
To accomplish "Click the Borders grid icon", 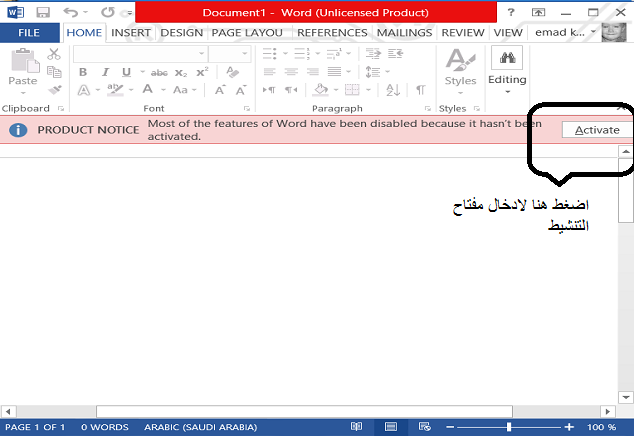I will click(x=352, y=89).
